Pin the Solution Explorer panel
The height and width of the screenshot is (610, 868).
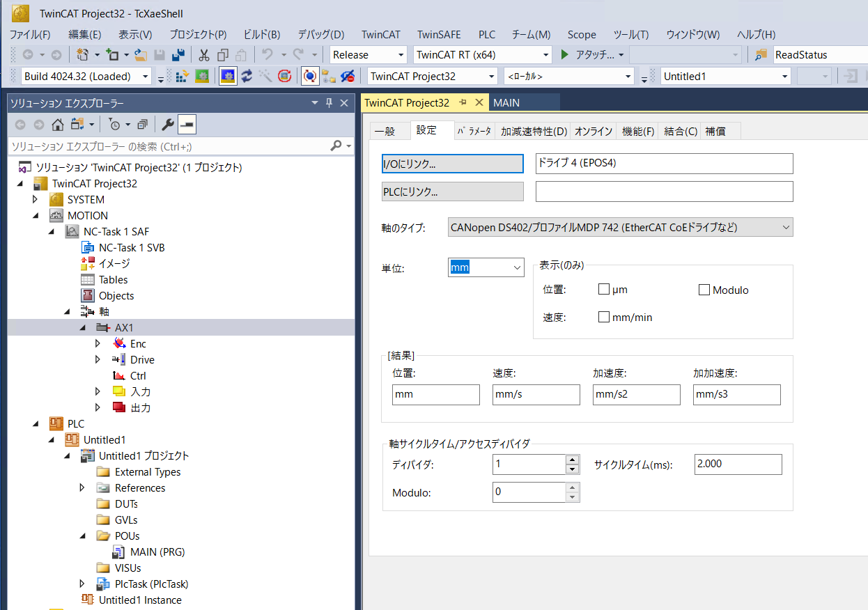coord(329,103)
